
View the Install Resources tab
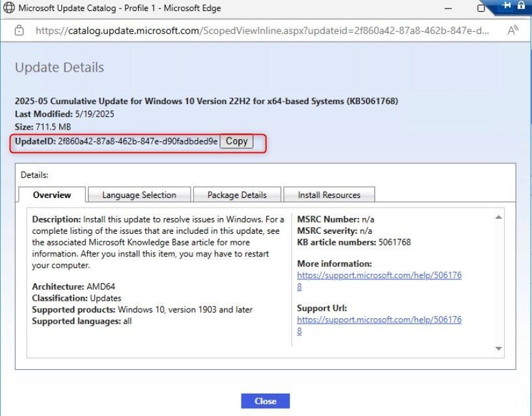[329, 195]
